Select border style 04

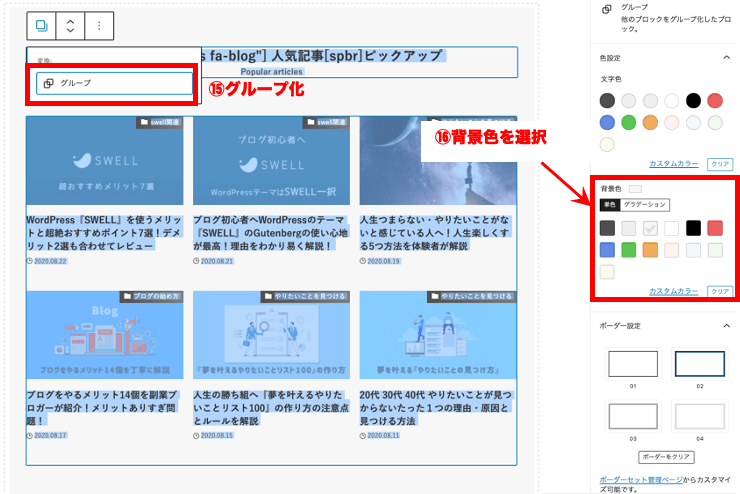699,416
